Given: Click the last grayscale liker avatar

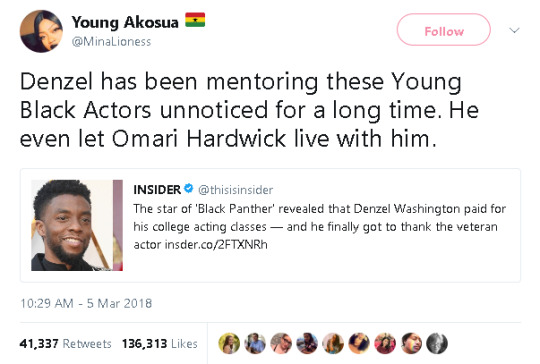Looking at the screenshot, I should pos(437,343).
